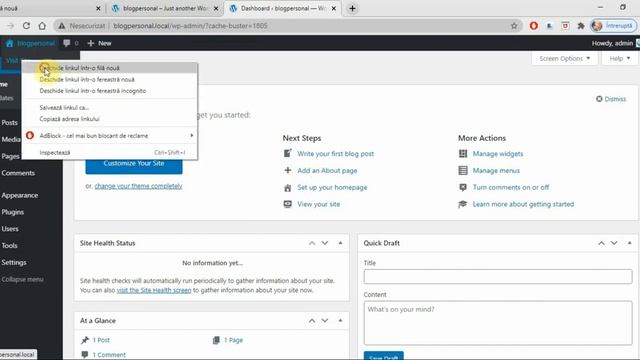Move Quick Draft panel down

[x=614, y=243]
